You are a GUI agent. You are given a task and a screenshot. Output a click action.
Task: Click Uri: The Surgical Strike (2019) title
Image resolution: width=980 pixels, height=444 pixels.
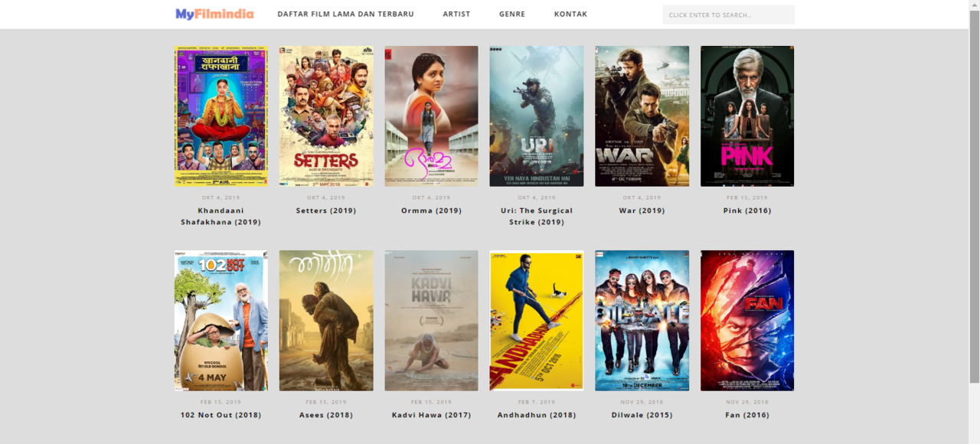(x=537, y=216)
